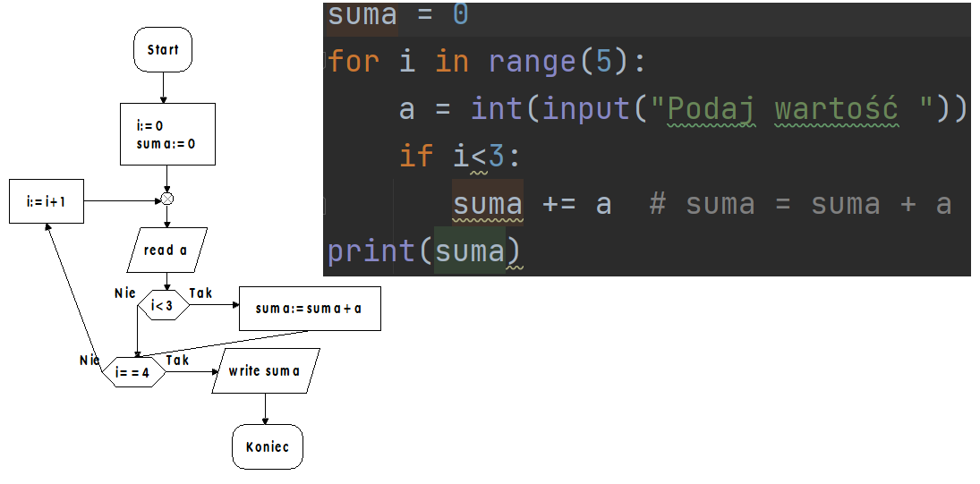Click the 0 value in 'suma = 0'
The height and width of the screenshot is (484, 980).
460,15
